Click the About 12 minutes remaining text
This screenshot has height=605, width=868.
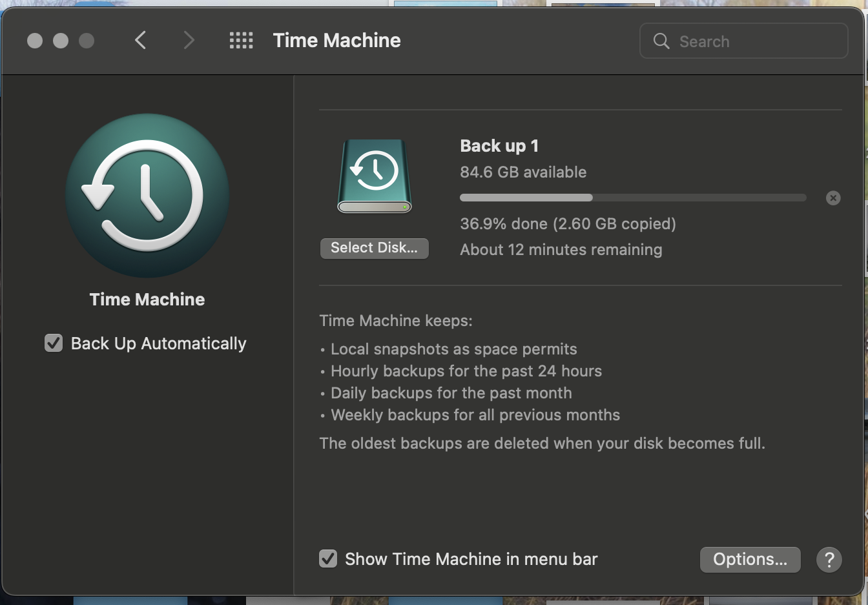[561, 250]
